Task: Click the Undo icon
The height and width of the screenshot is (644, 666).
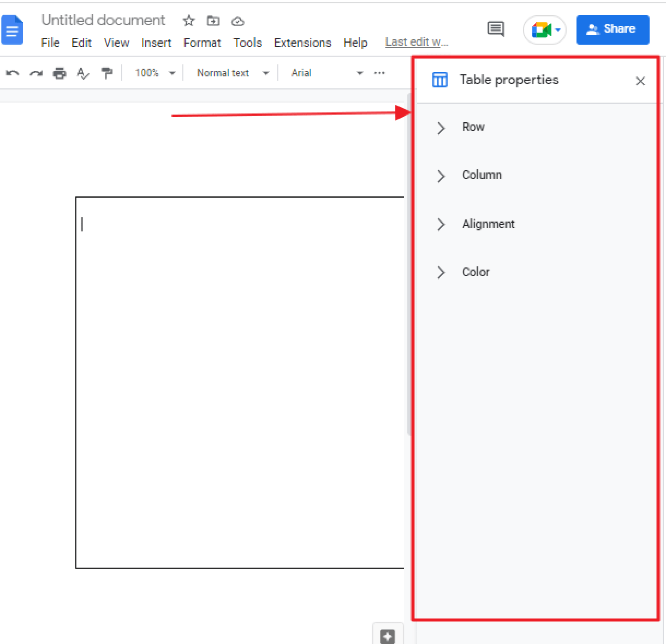Action: 13,73
